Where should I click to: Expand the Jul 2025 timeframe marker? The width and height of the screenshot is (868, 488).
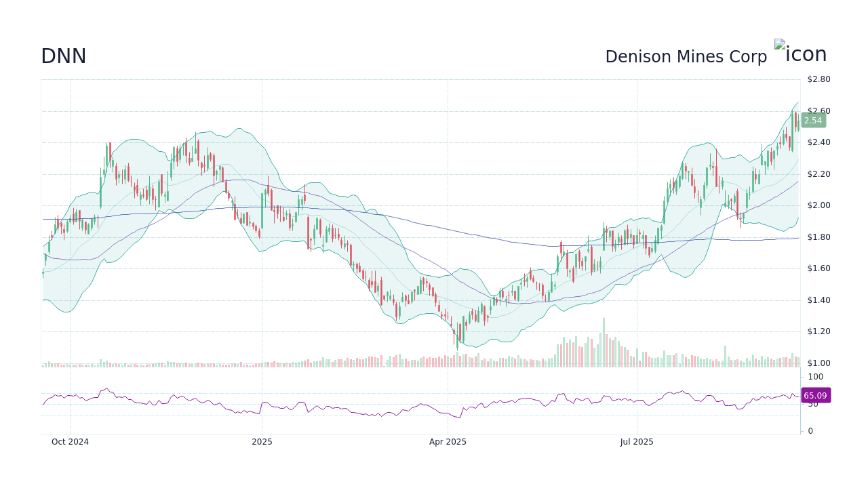[x=637, y=441]
